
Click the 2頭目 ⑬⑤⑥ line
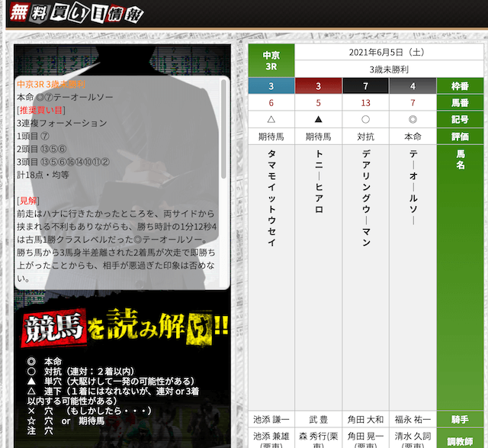[41, 149]
